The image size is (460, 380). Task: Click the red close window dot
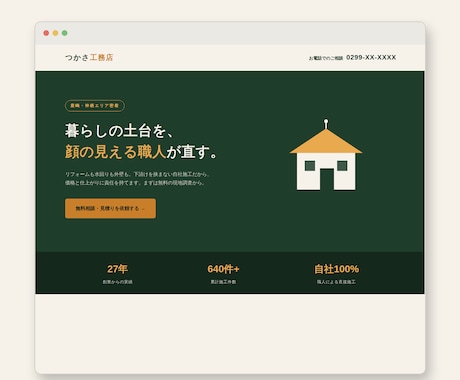pyautogui.click(x=46, y=33)
